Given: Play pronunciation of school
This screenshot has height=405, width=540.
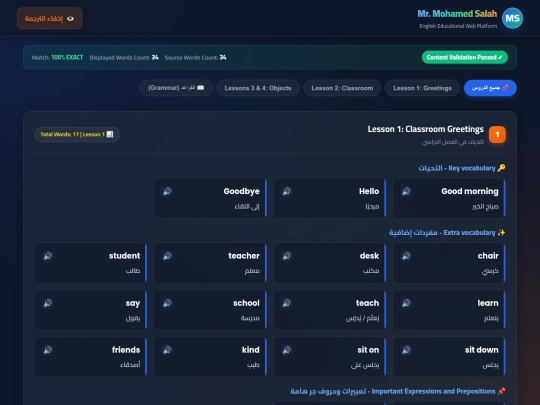Looking at the screenshot, I should [167, 303].
